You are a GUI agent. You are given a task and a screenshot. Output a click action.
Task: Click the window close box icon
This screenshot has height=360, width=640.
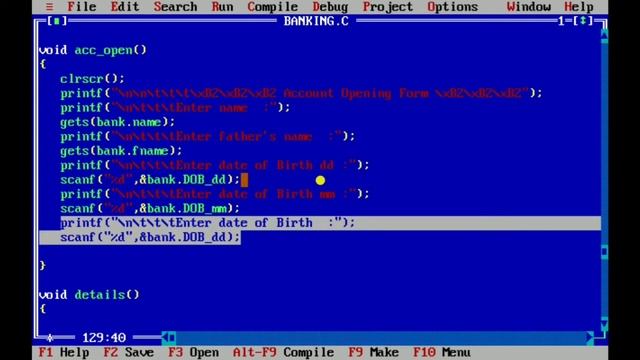pos(57,21)
